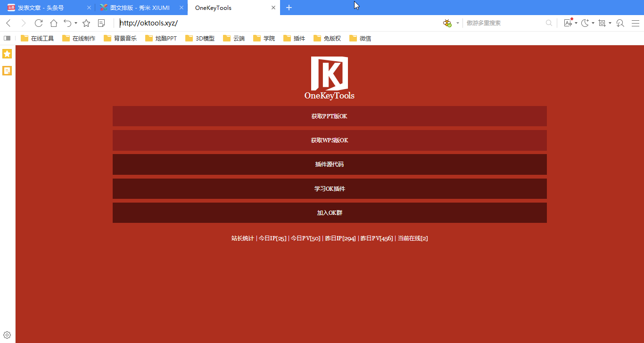Click the 昨日IP[294] statistic
644x343 pixels.
pyautogui.click(x=340, y=238)
